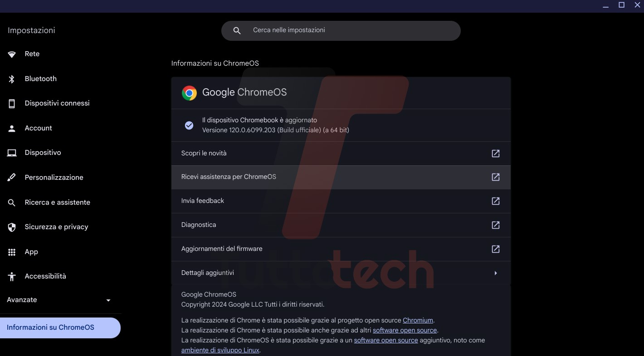Viewport: 644px width, 356px height.
Task: Click external link icon on Diagnostica row
Action: click(496, 225)
